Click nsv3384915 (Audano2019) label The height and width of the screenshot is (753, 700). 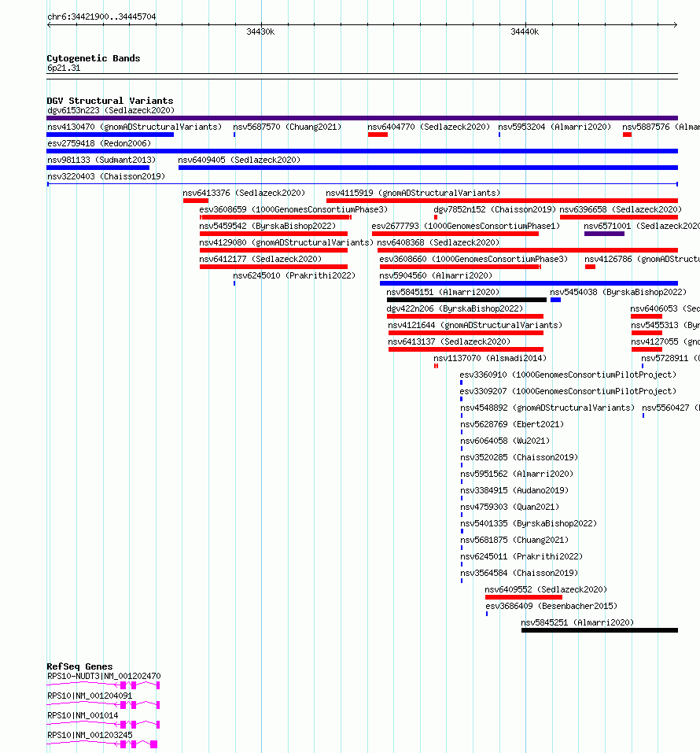pyautogui.click(x=514, y=491)
